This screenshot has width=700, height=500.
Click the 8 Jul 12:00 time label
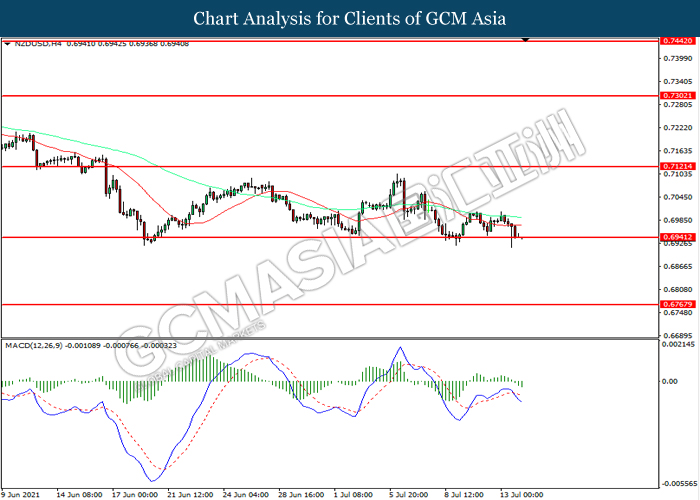point(464,495)
